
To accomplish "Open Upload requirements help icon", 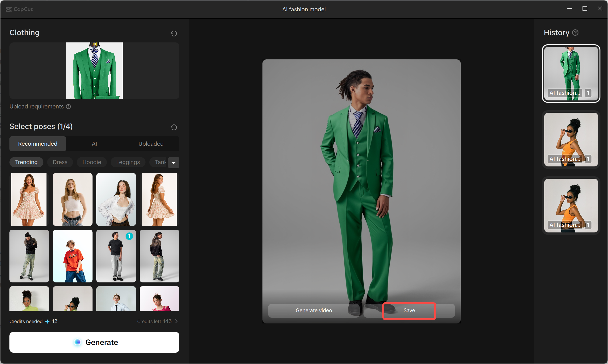I will (68, 107).
